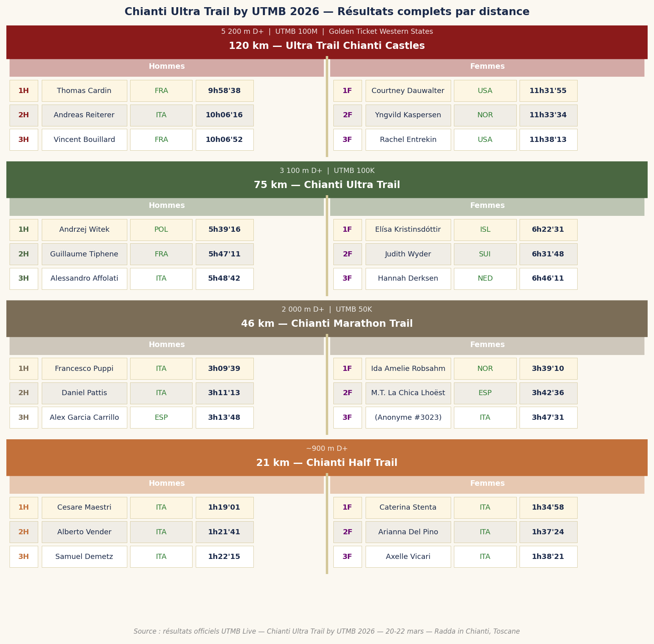Click the 1H rank badge beside Francesco Puppi

tap(24, 369)
